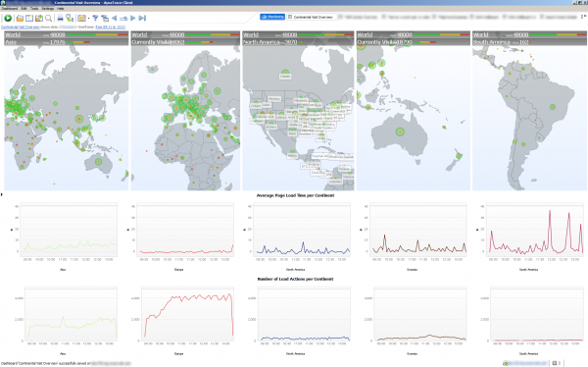This screenshot has width=588, height=367.
Task: Open the dropdown arrow beside yellow report icon
Action: click(x=88, y=18)
